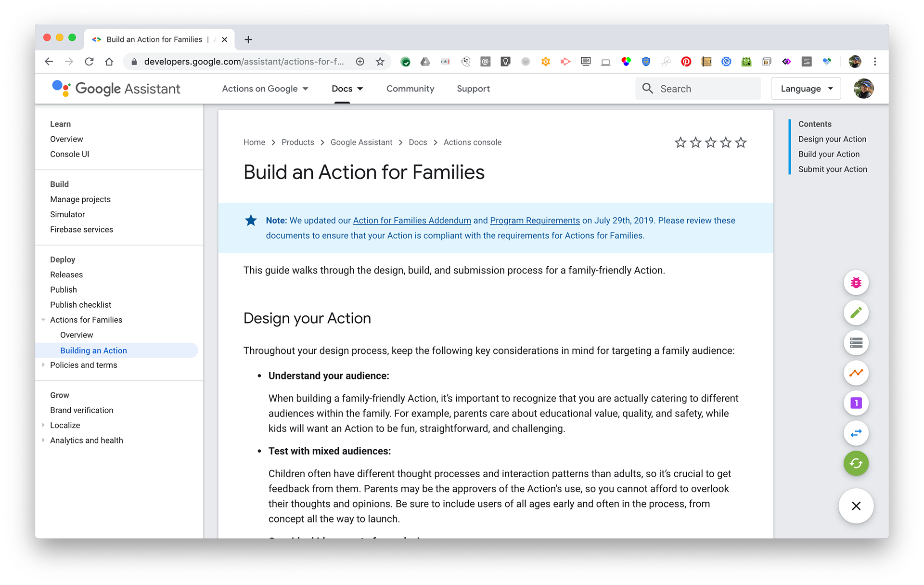Click the laptop extension icon
Screen dimensions: 924x585
(x=605, y=62)
